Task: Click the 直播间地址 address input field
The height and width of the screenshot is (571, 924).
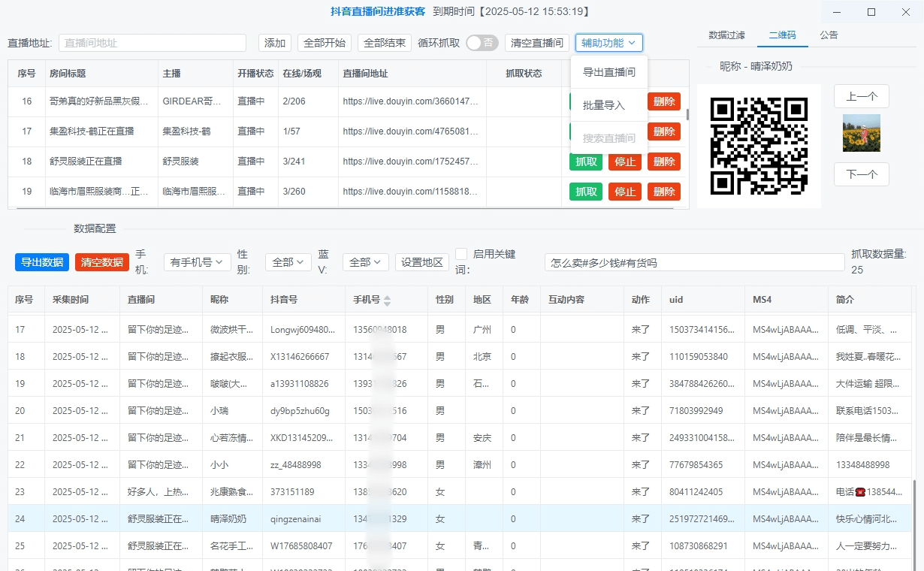Action: click(x=152, y=43)
